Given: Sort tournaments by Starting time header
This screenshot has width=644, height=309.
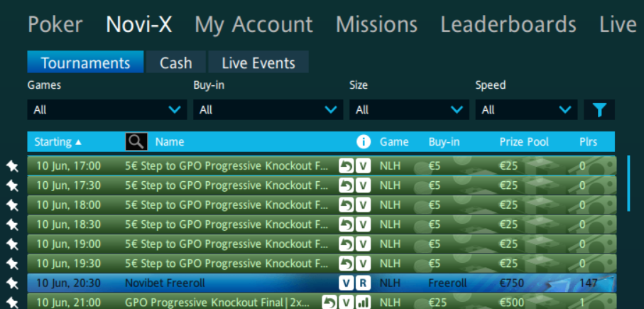Looking at the screenshot, I should (x=58, y=141).
